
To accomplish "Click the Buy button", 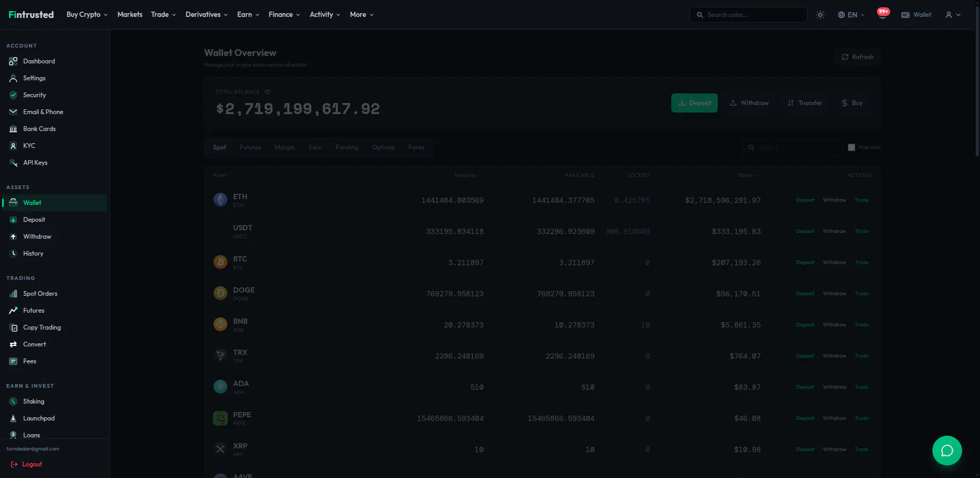I will tap(852, 103).
